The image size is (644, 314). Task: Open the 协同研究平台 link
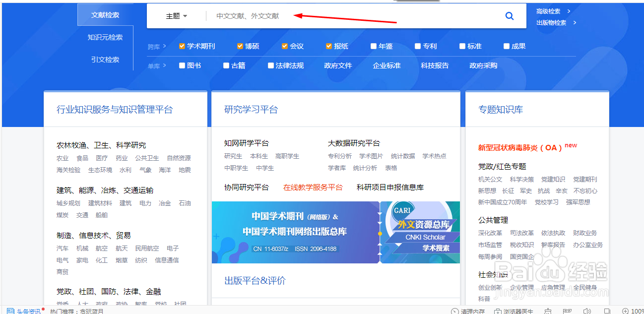point(246,188)
